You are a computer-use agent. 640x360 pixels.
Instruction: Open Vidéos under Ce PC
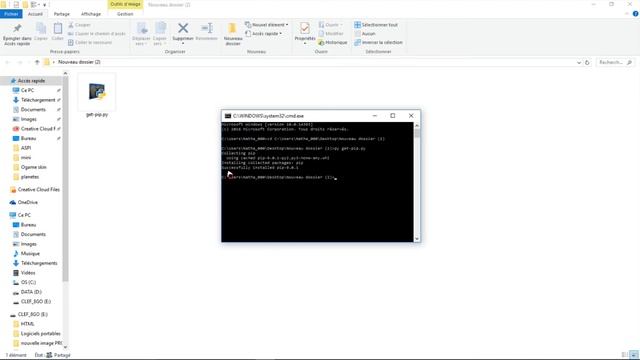point(28,273)
